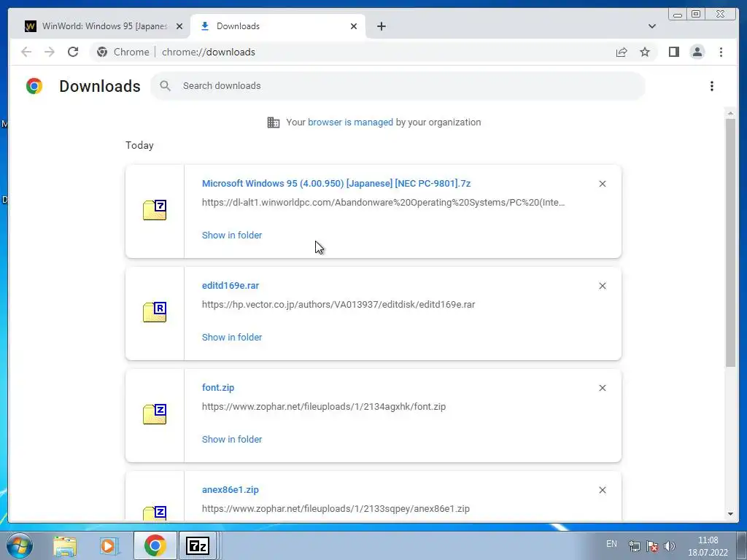Close the WinWorld tab
747x560 pixels.
click(179, 26)
